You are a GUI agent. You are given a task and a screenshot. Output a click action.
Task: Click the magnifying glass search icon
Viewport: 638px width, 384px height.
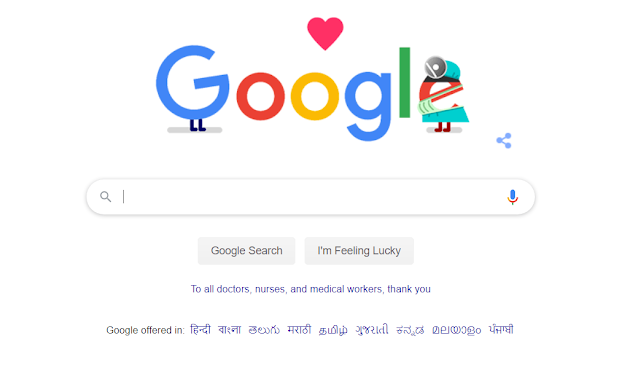pos(106,197)
